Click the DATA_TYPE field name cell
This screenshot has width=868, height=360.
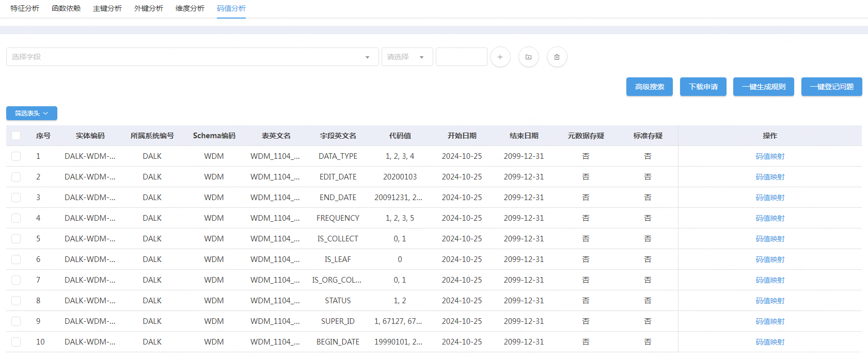[x=338, y=156]
